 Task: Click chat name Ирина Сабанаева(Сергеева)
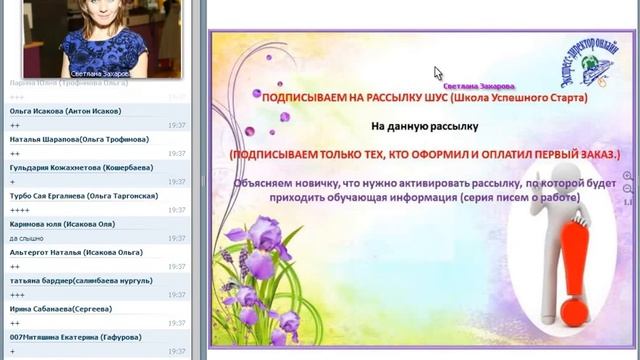(60, 309)
